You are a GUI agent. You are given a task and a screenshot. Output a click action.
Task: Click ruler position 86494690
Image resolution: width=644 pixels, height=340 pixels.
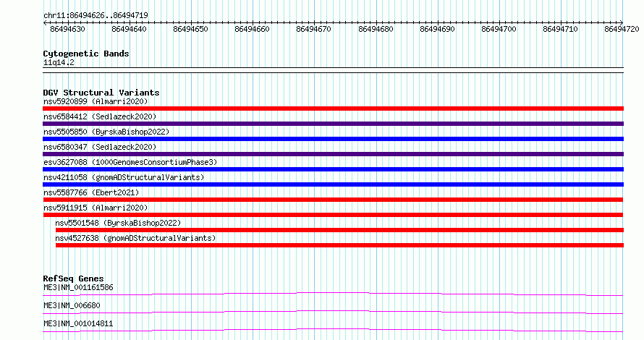(437, 29)
